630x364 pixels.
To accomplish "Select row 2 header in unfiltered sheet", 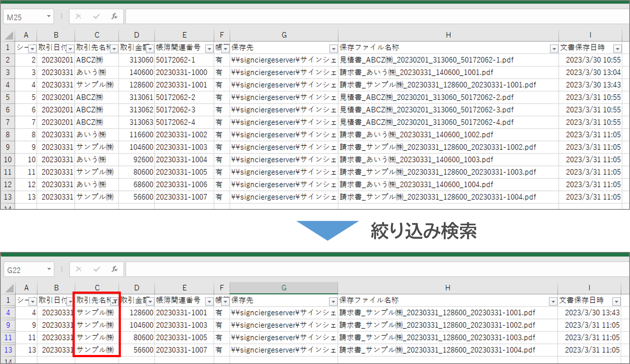I will 8,60.
